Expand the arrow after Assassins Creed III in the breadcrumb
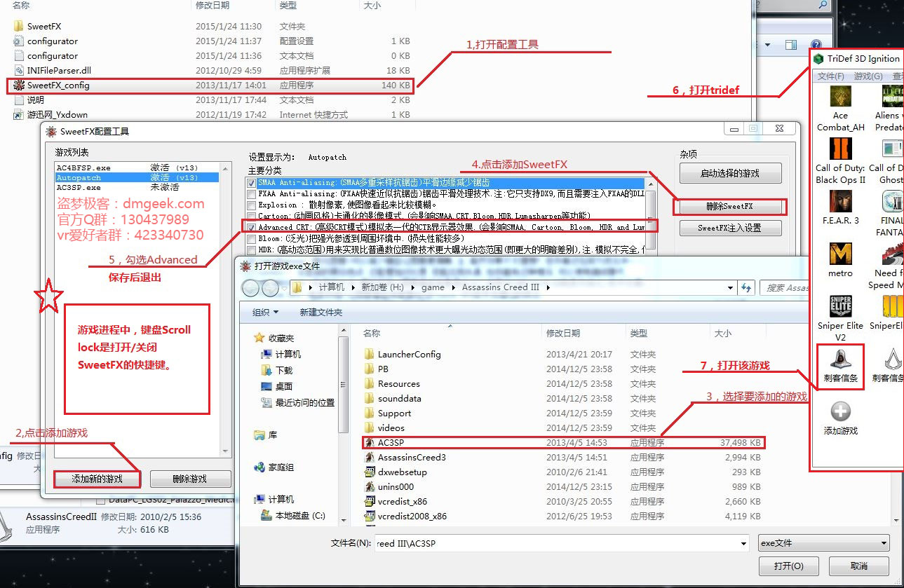The image size is (904, 588). coord(548,287)
